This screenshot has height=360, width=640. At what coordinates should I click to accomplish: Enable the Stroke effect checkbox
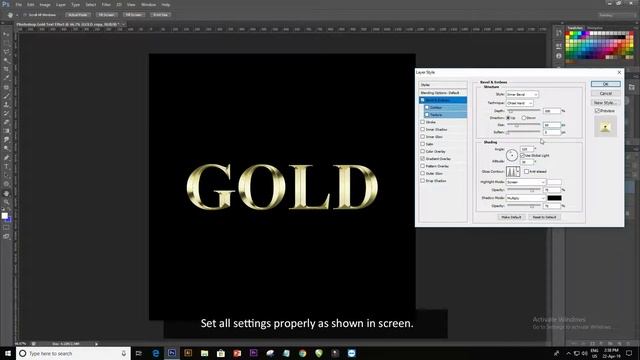coord(423,122)
